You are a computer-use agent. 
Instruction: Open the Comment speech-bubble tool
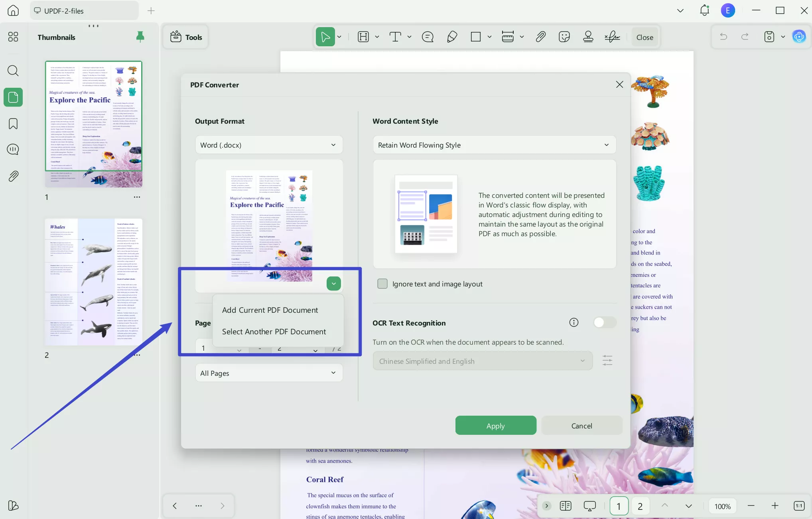tap(427, 37)
